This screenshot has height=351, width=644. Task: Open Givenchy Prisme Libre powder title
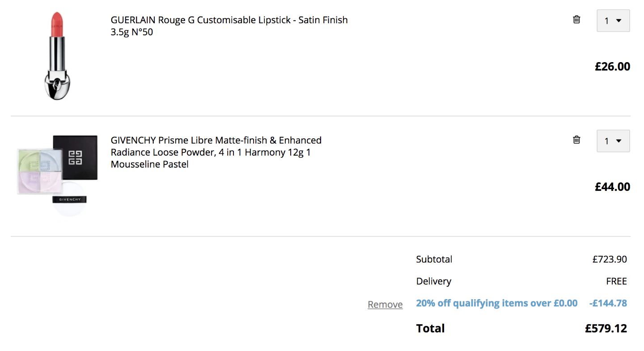pos(216,152)
